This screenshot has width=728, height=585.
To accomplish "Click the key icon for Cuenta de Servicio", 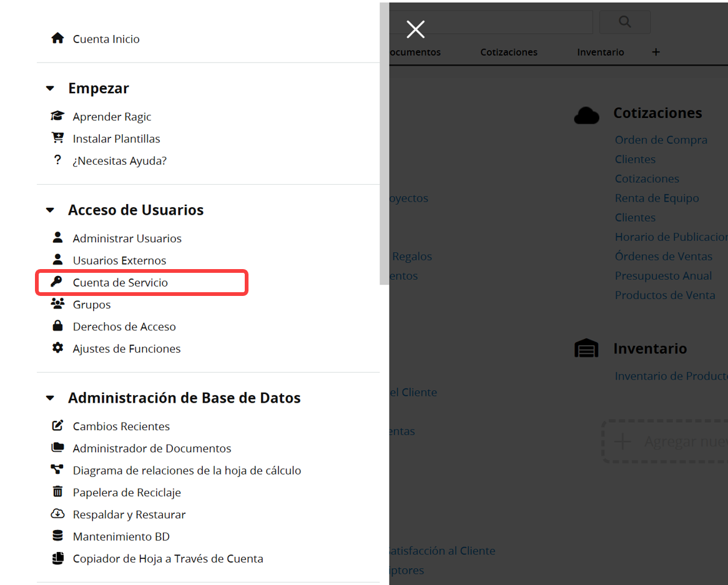I will coord(57,282).
